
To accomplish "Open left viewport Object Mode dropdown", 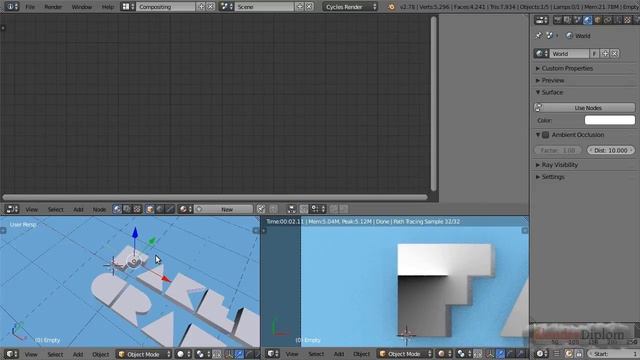I will 144,354.
